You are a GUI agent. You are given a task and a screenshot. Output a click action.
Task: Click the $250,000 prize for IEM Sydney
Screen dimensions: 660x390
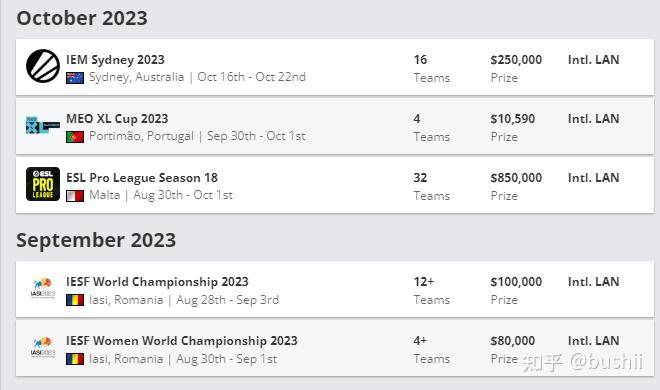click(x=516, y=60)
